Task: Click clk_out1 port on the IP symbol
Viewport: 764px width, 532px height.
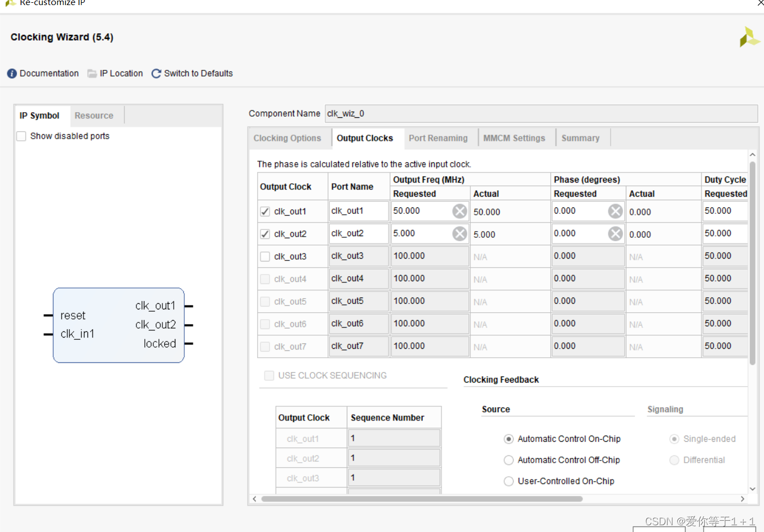Action: click(156, 306)
